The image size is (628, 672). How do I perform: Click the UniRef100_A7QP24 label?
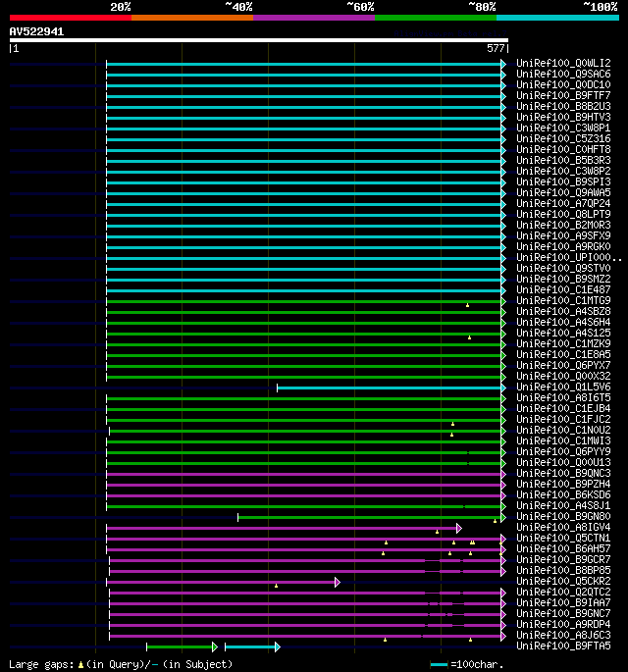pos(563,204)
